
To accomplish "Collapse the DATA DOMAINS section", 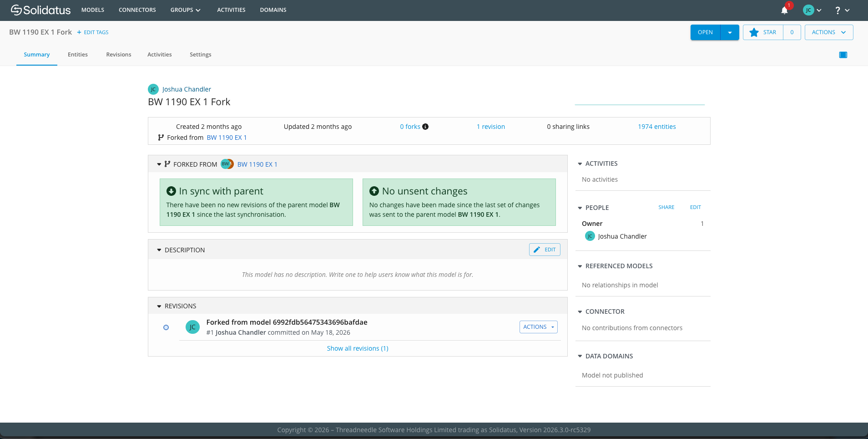I will [x=580, y=356].
